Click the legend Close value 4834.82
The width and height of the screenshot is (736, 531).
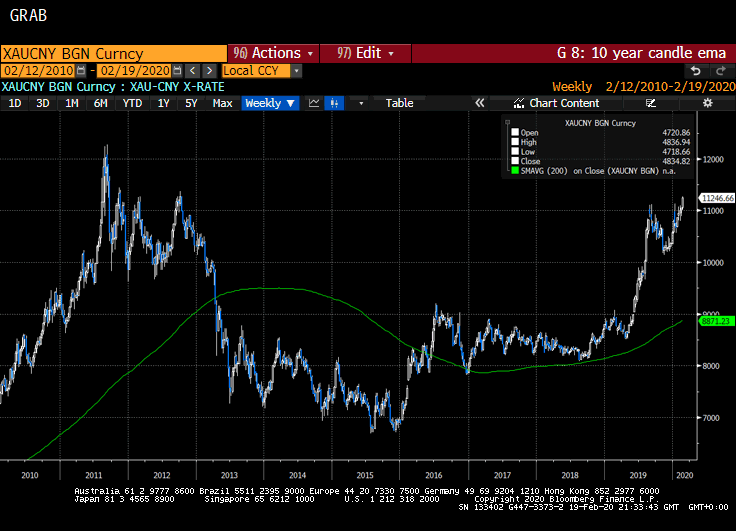coord(676,161)
